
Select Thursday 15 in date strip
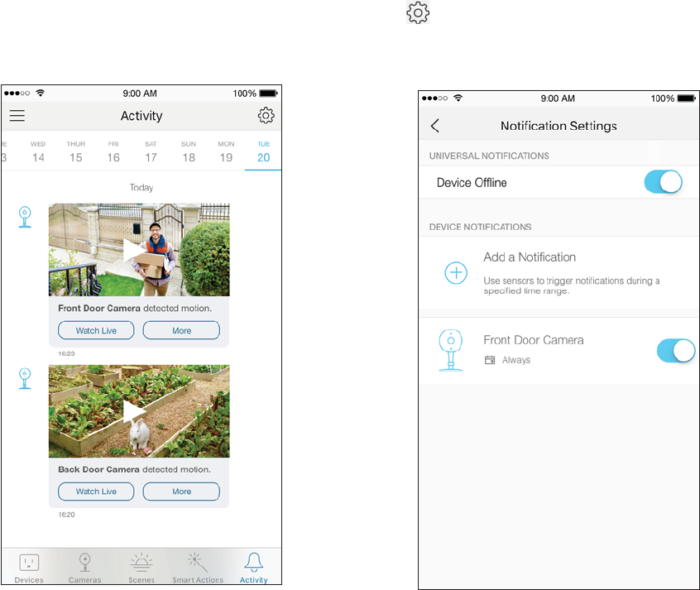pos(76,152)
